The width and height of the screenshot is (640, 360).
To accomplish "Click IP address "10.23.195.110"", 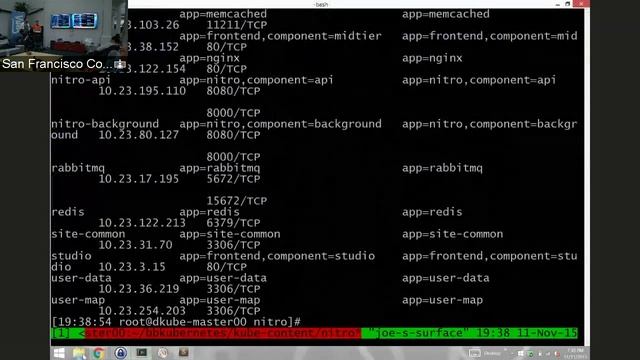I will 142,91.
